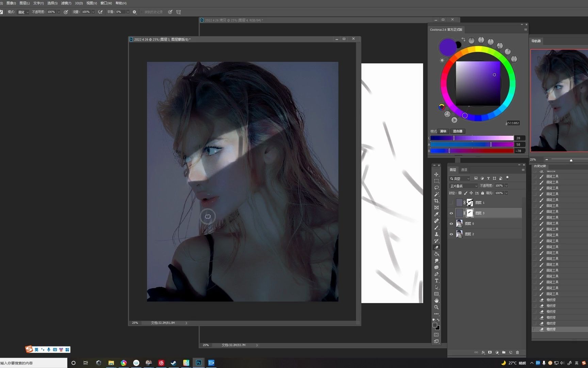The height and width of the screenshot is (368, 588).
Task: Select the Paint Bucket tool
Action: point(436,254)
